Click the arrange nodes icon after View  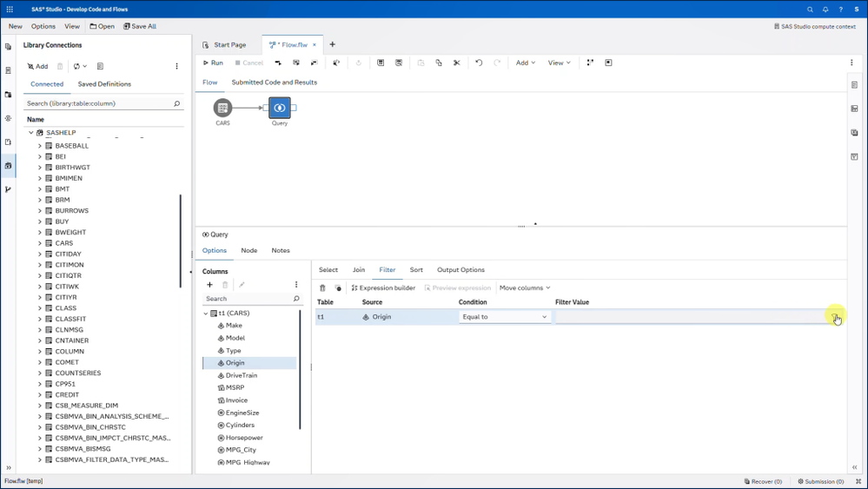point(590,63)
